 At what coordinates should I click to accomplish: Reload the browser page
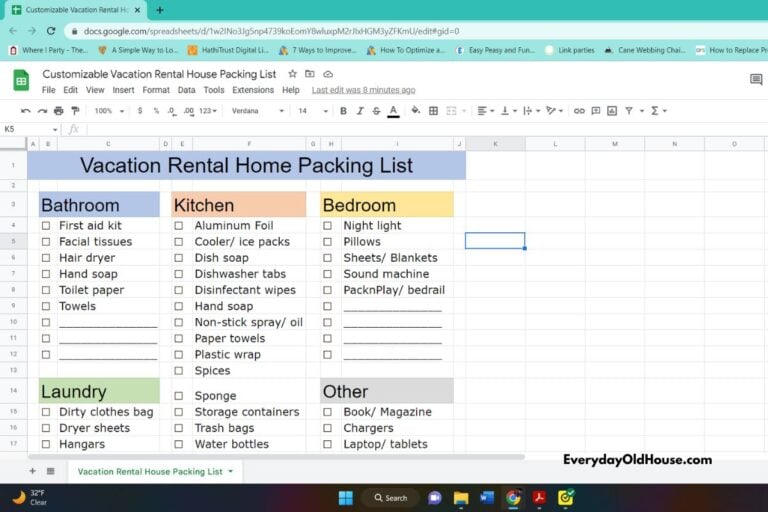(x=51, y=31)
